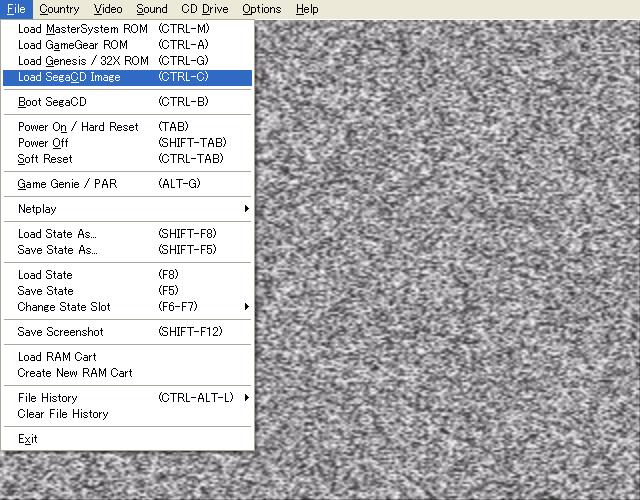Open the CD Drive menu
640x500 pixels.
pyautogui.click(x=205, y=9)
